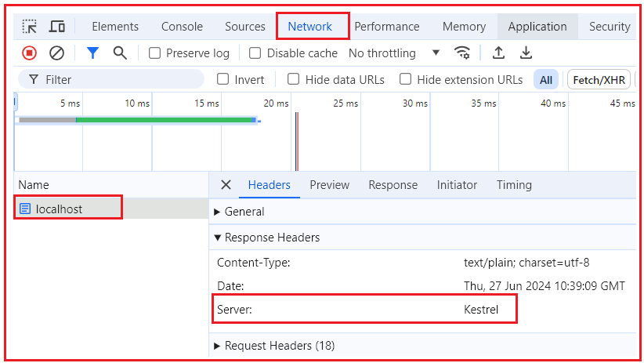The height and width of the screenshot is (363, 644).
Task: Stop recording network log
Action: 29,53
